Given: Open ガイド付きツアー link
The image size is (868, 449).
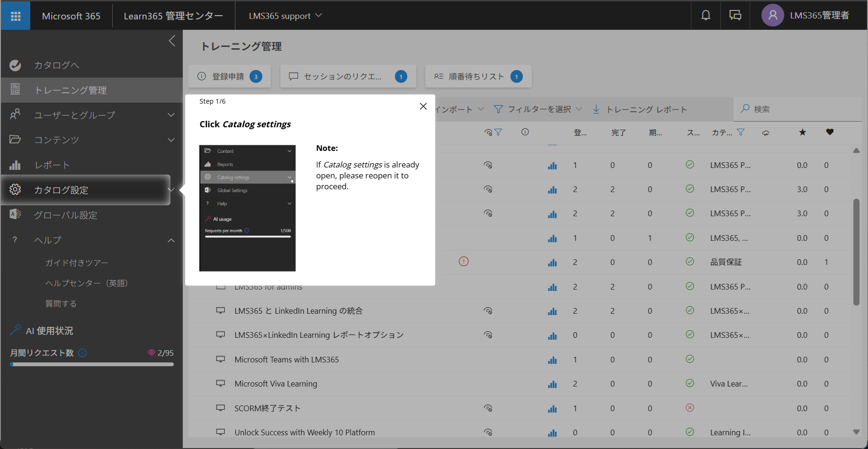Looking at the screenshot, I should tap(77, 263).
